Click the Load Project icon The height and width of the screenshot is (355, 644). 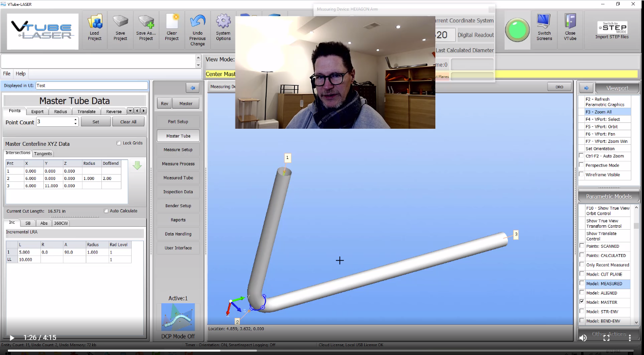pyautogui.click(x=95, y=23)
